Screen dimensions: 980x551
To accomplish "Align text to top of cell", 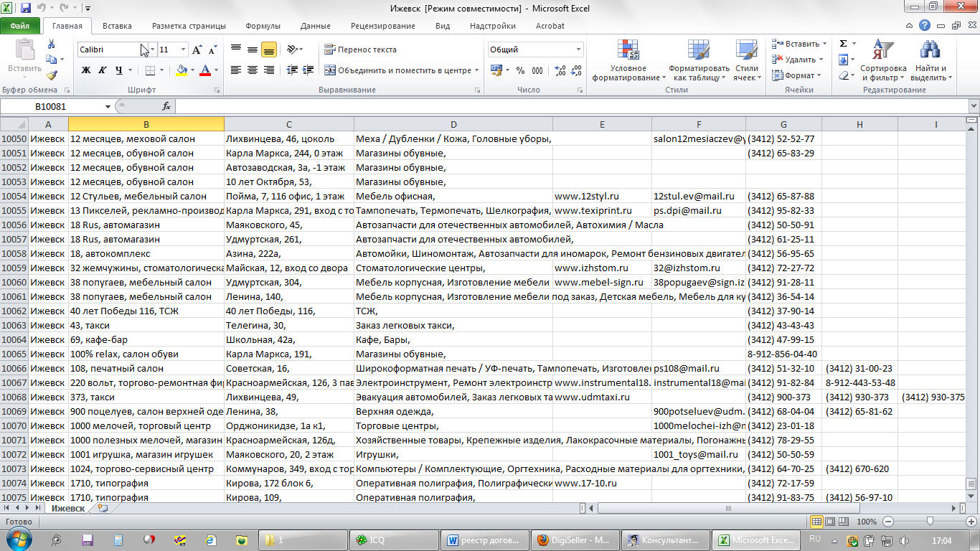I will (x=236, y=50).
